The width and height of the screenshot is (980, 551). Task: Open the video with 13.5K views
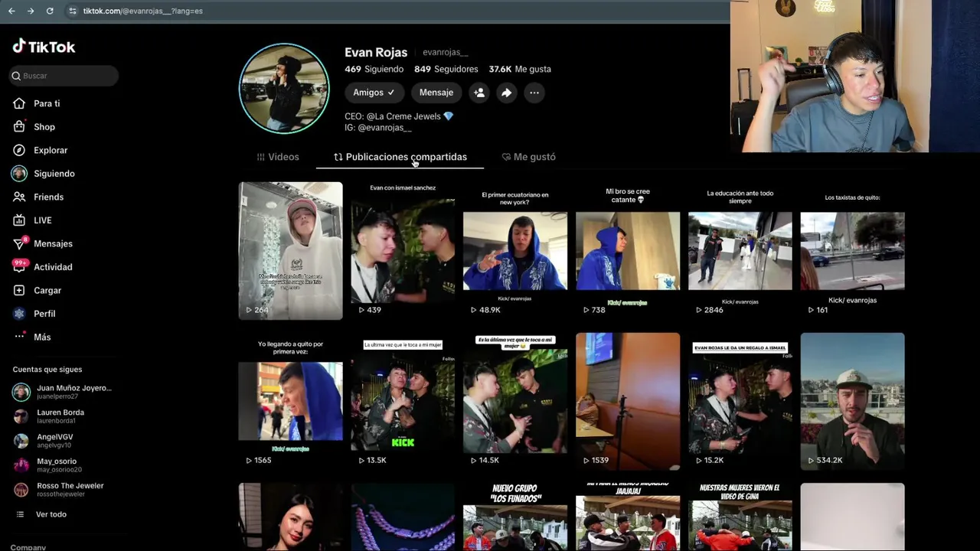(x=403, y=401)
